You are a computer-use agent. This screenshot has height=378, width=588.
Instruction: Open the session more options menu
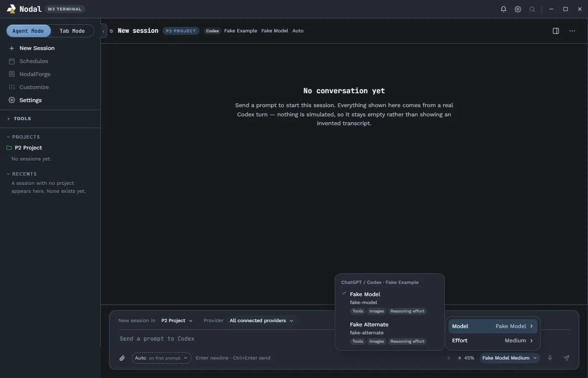click(572, 31)
